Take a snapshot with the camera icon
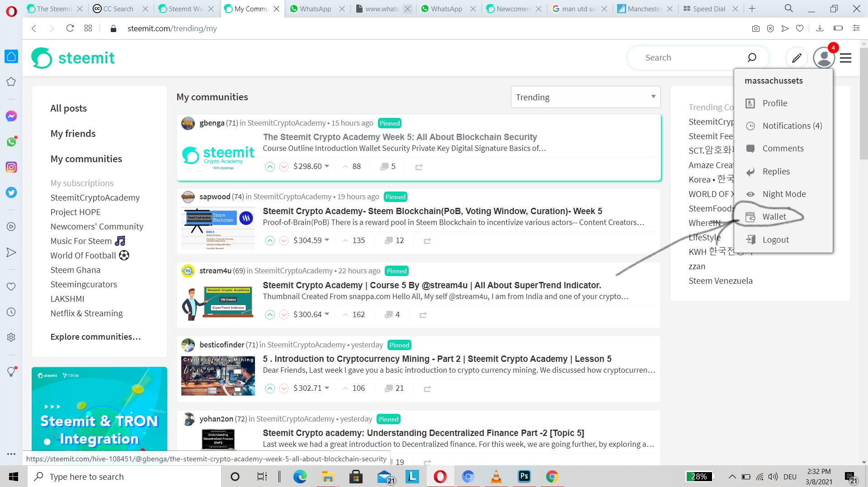Image resolution: width=868 pixels, height=487 pixels. point(755,28)
